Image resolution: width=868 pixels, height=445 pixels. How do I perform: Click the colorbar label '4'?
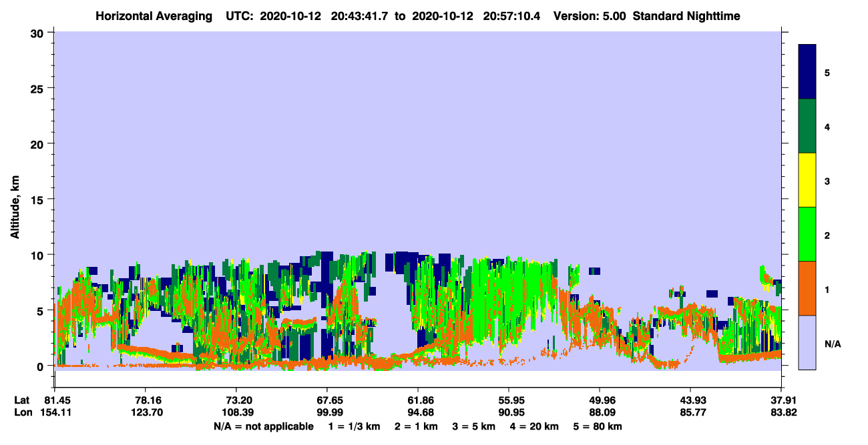point(827,126)
